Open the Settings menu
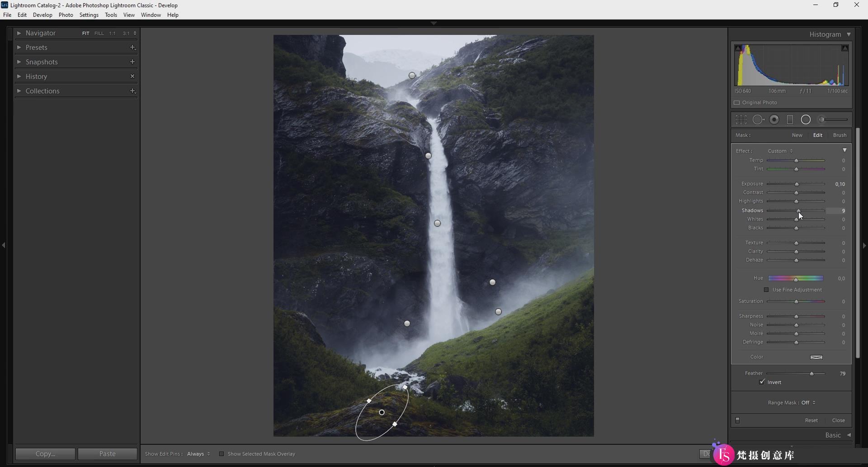868x467 pixels. tap(89, 15)
